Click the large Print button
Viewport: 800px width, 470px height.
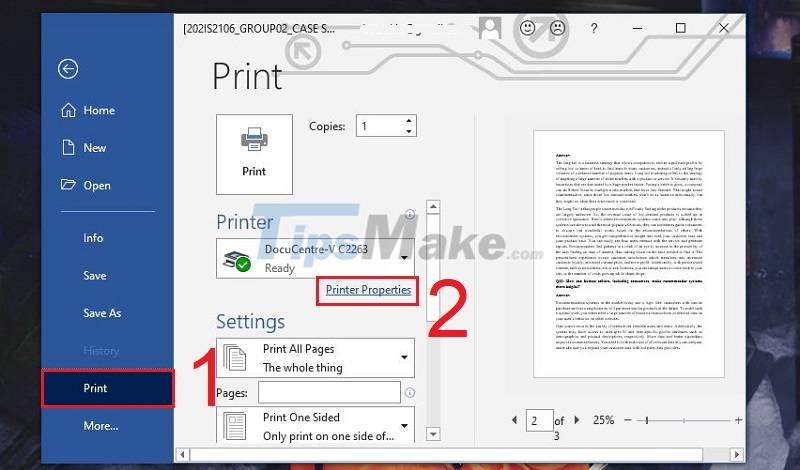[x=254, y=154]
